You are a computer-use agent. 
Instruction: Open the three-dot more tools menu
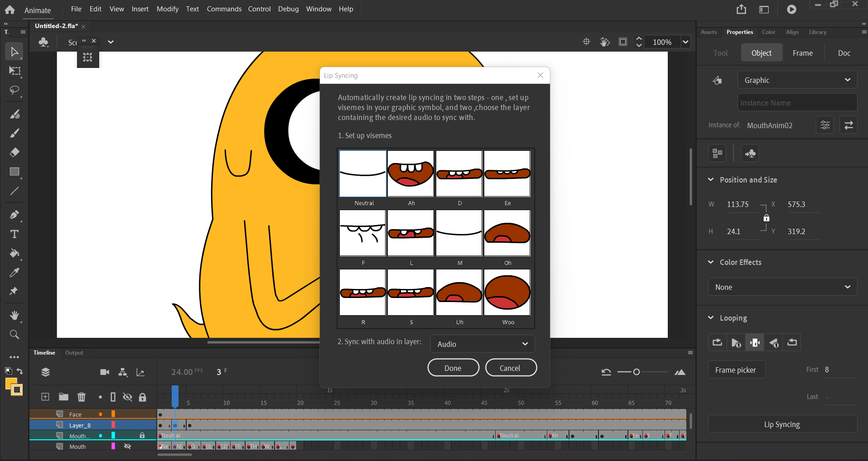pyautogui.click(x=14, y=357)
